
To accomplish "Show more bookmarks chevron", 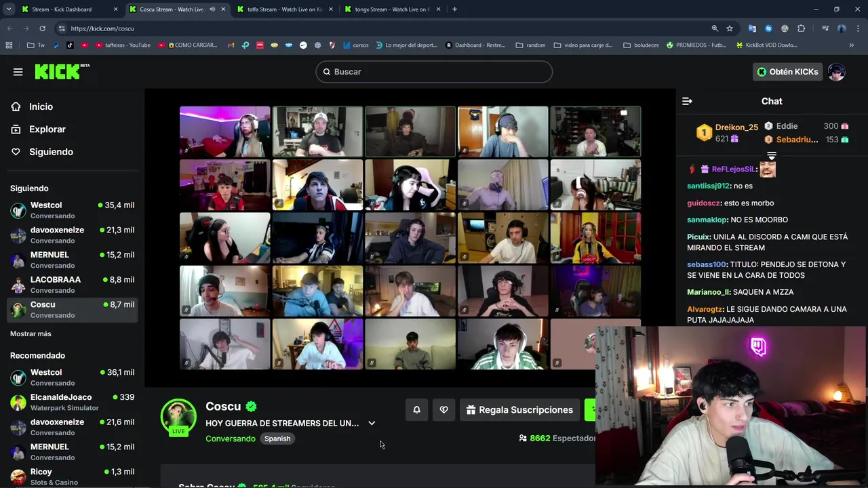I will pos(852,45).
